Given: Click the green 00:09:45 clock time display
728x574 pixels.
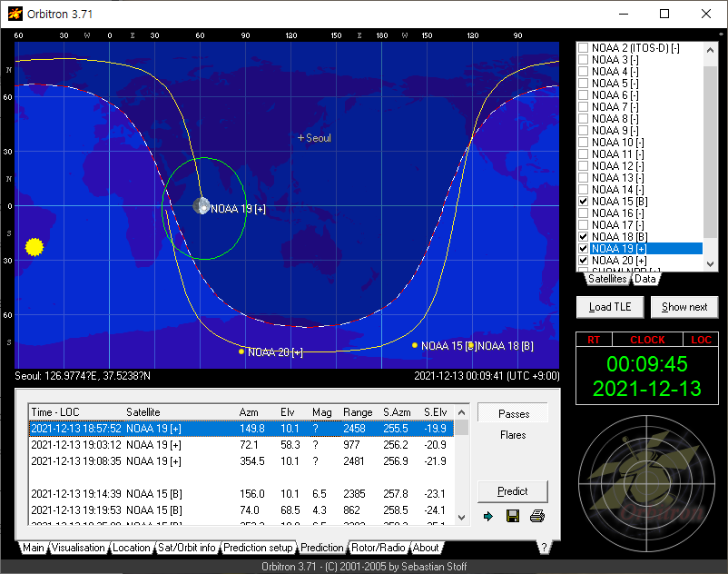Looking at the screenshot, I should (x=646, y=364).
